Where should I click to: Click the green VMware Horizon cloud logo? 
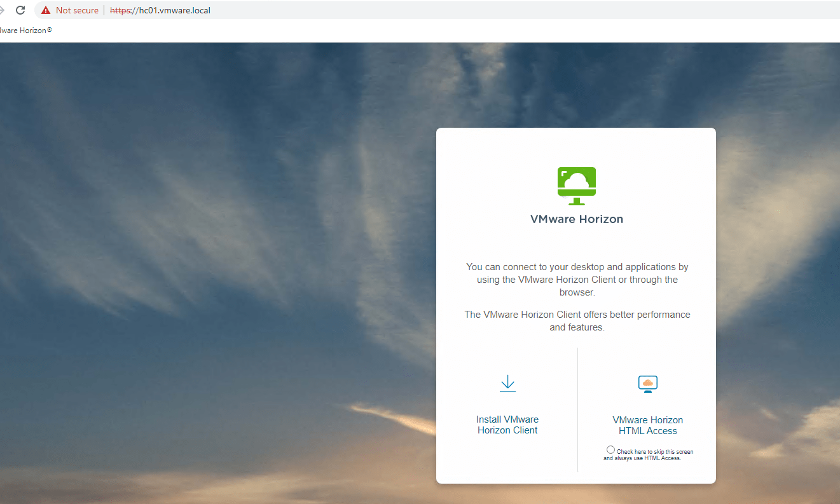(x=577, y=184)
